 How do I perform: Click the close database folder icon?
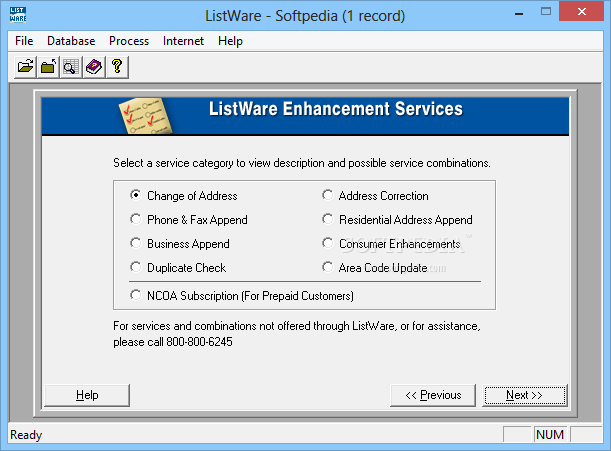click(48, 67)
